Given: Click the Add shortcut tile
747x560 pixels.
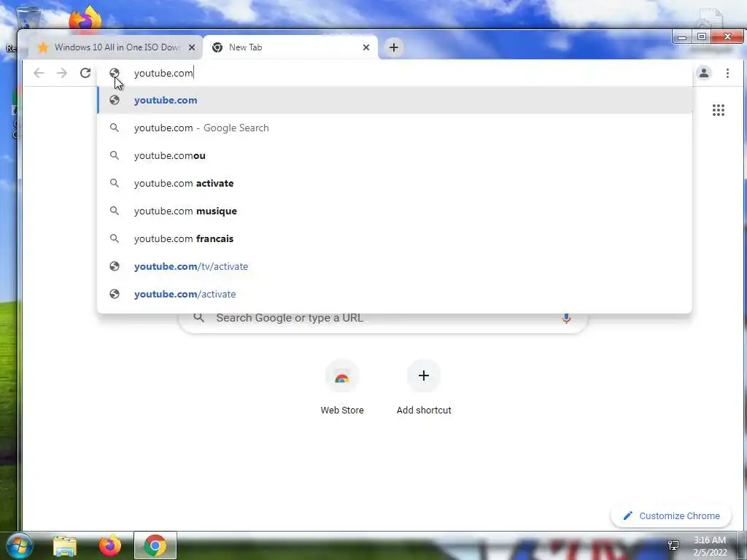Looking at the screenshot, I should coord(424,388).
